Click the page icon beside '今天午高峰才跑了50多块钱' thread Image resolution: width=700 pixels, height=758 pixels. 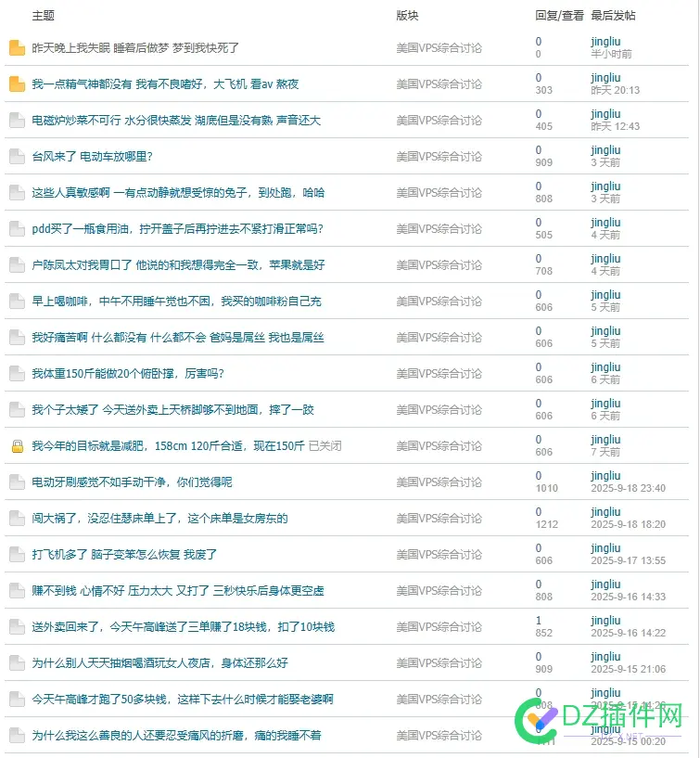pyautogui.click(x=17, y=699)
